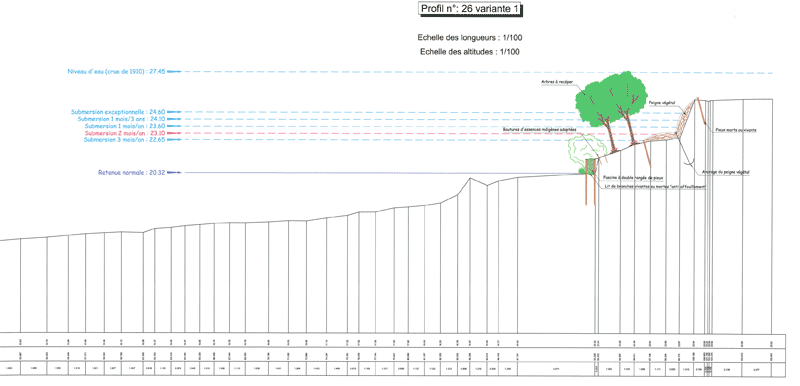Click the small green bush at waterline

582,171
